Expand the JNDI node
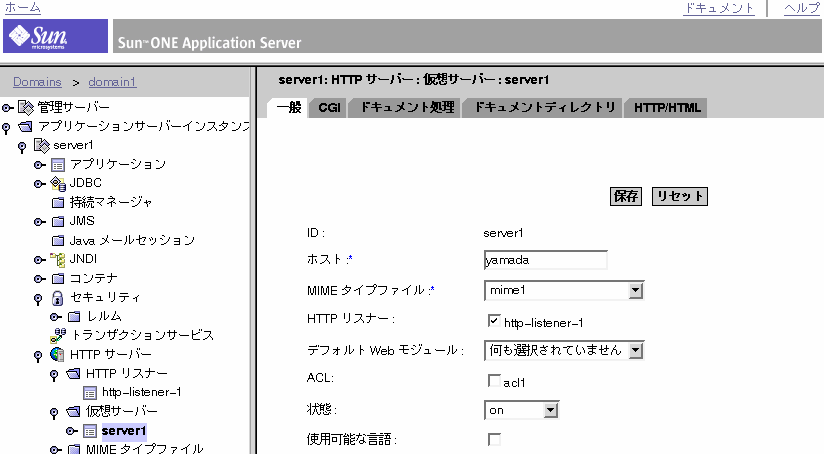Screen dimensions: 824x454 pyautogui.click(x=39, y=260)
